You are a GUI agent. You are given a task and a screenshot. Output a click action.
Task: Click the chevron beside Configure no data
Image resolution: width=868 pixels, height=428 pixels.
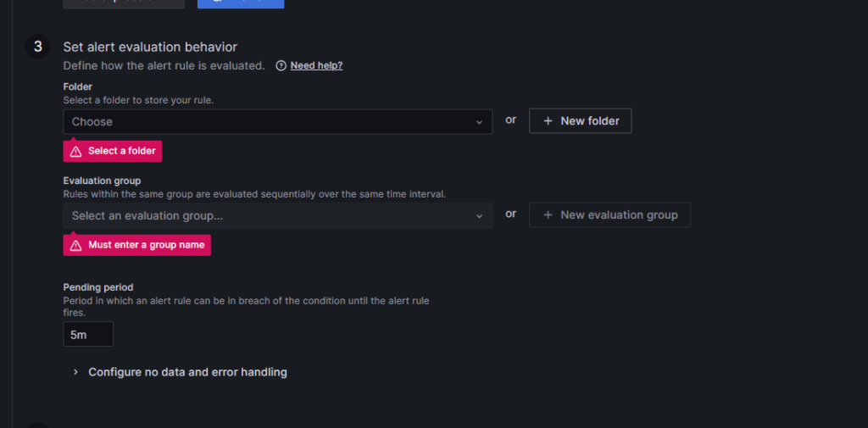75,372
